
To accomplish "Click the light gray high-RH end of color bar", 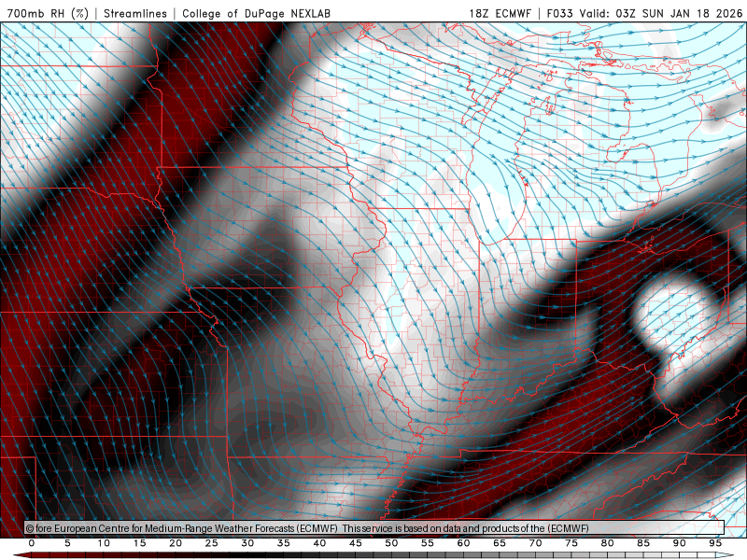I will [x=726, y=555].
